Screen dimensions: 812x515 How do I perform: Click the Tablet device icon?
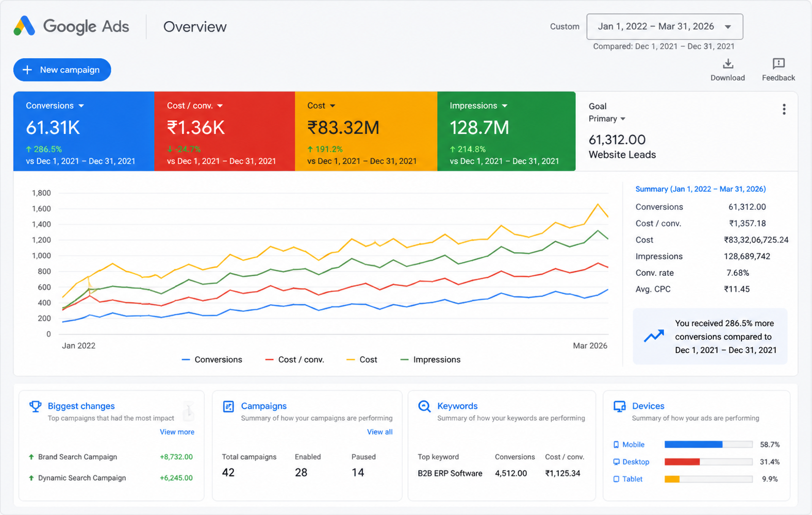pyautogui.click(x=616, y=479)
